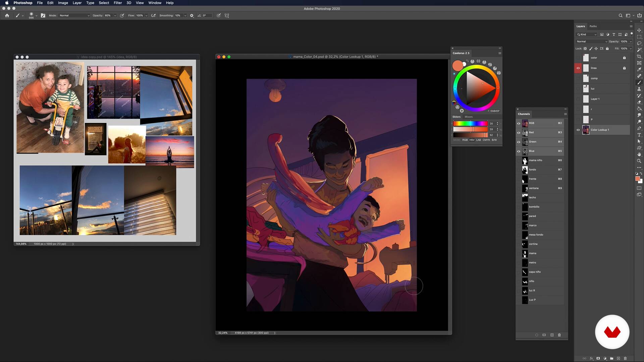Open the Image menu
The width and height of the screenshot is (644, 362).
[x=63, y=3]
